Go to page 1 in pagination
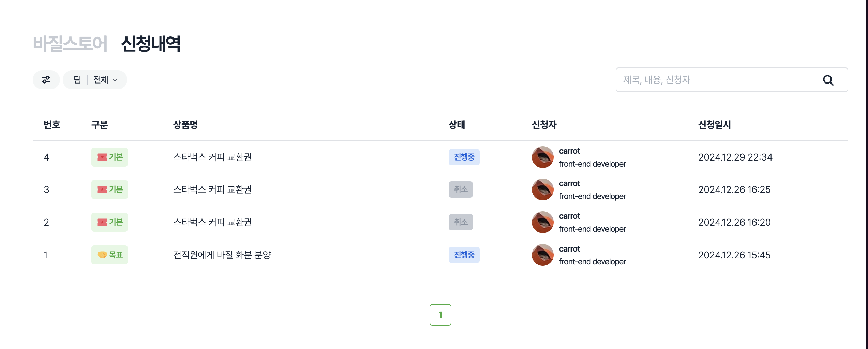Viewport: 868px width, 349px height. [x=440, y=315]
